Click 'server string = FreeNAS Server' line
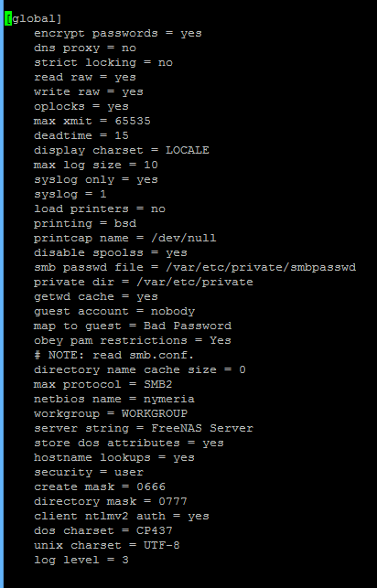 [x=144, y=428]
